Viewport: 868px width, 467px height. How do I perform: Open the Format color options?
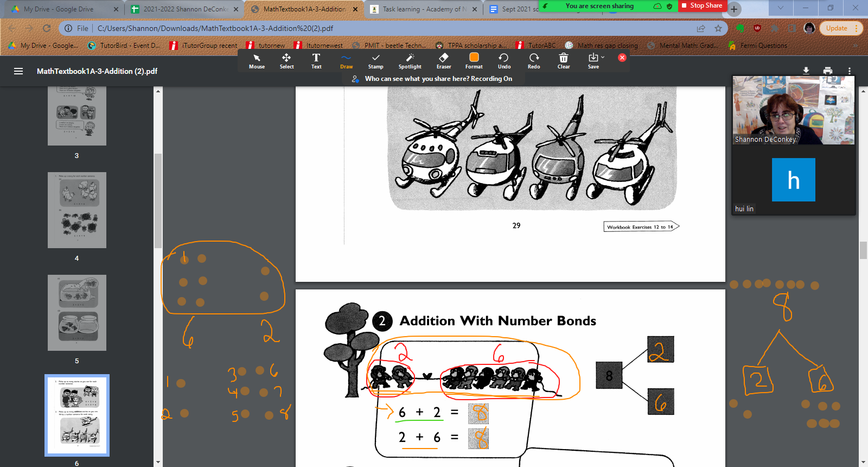click(474, 61)
